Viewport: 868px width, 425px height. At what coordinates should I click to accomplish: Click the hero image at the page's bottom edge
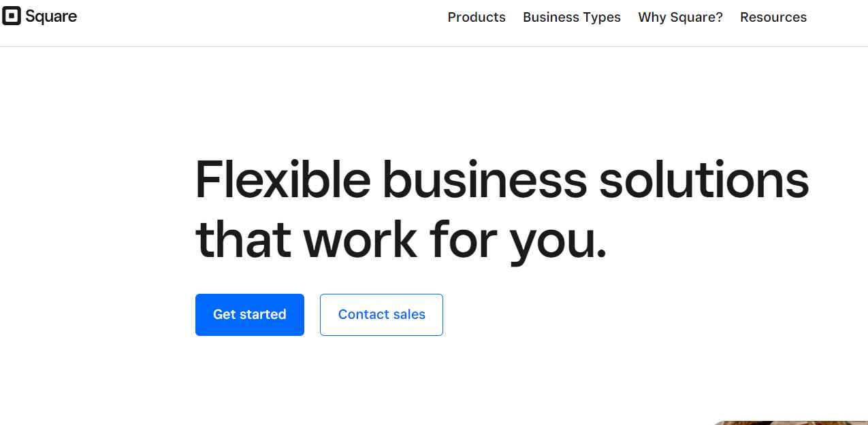coord(790,422)
